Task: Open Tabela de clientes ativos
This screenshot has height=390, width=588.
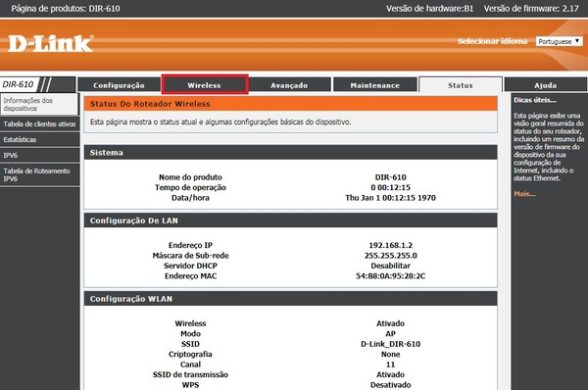Action: click(39, 123)
